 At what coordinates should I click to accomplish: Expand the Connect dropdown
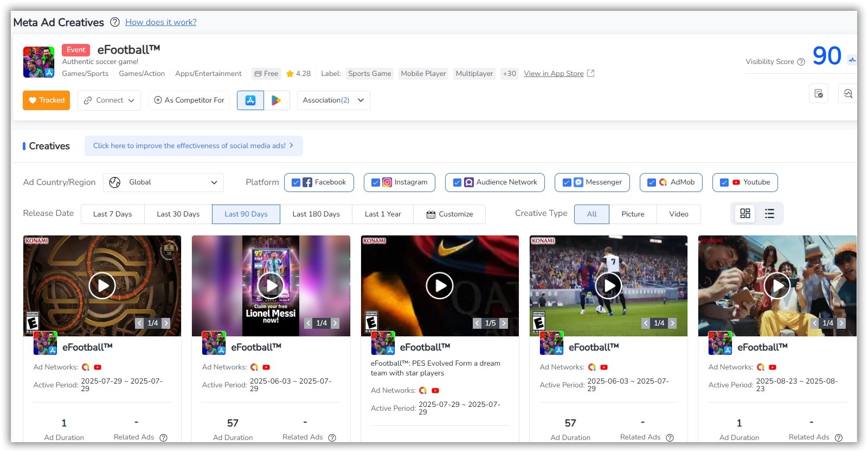tap(109, 100)
